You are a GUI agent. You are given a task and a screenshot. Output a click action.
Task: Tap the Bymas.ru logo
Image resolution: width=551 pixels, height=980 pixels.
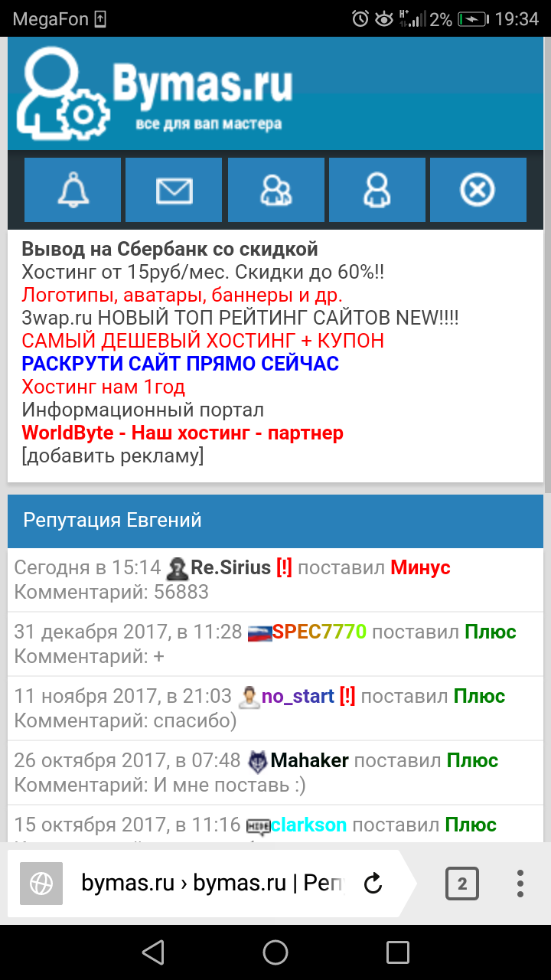[x=155, y=93]
